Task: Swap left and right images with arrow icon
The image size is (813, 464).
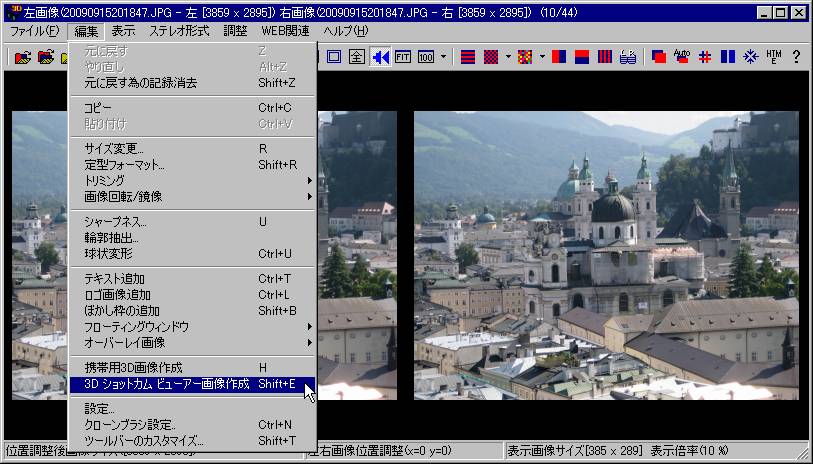Action: pyautogui.click(x=380, y=57)
